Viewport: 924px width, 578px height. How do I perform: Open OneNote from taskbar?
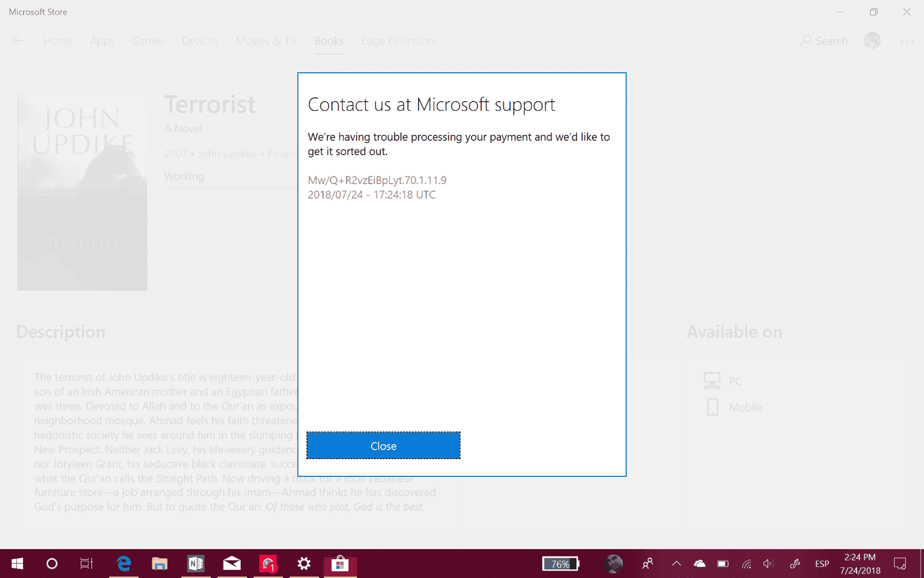point(196,564)
